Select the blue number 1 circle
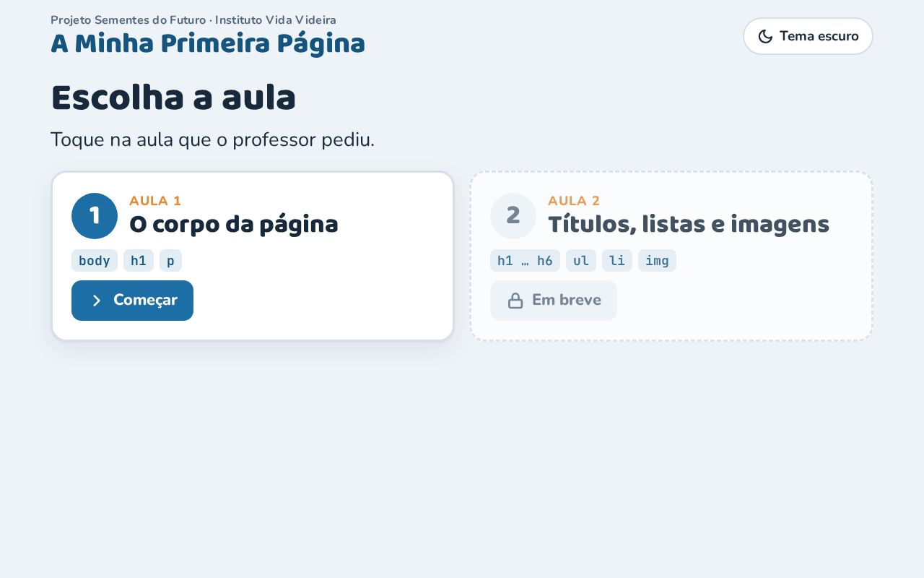Image resolution: width=924 pixels, height=578 pixels. pyautogui.click(x=95, y=216)
